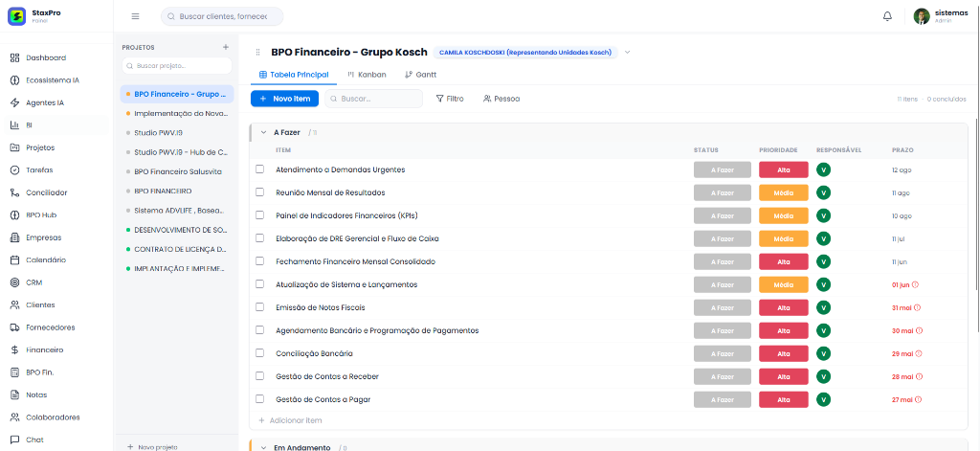Open Ecossistema IA in sidebar
This screenshot has height=451, width=980.
pyautogui.click(x=15, y=80)
